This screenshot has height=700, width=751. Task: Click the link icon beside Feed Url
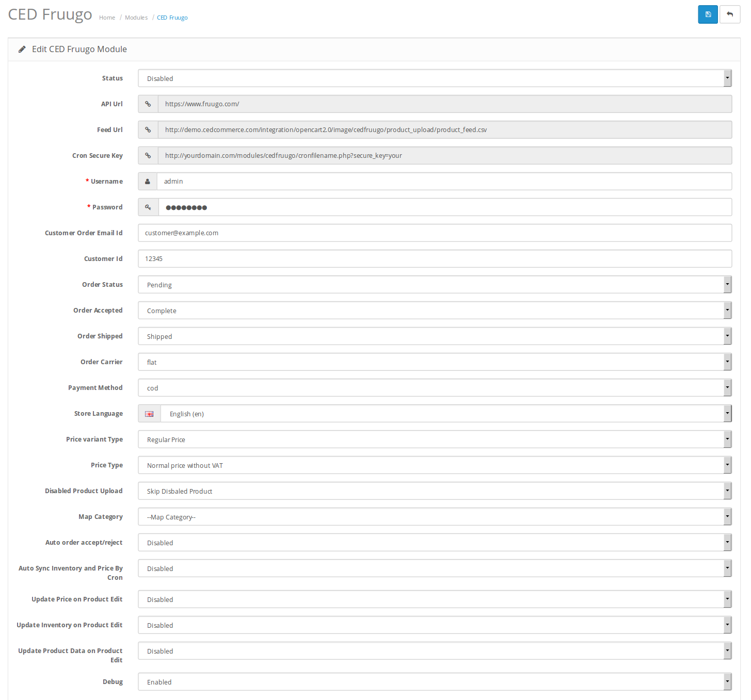point(148,129)
